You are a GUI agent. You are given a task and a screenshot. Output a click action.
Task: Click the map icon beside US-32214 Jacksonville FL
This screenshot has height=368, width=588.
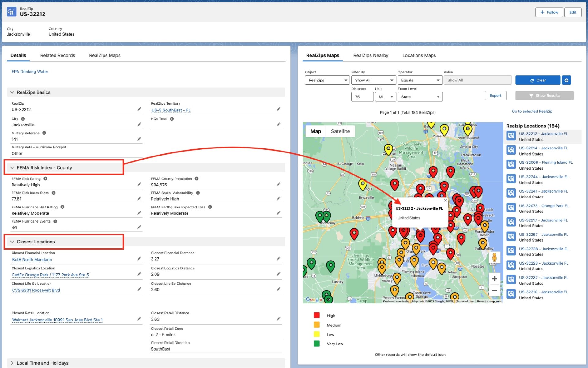tap(511, 150)
